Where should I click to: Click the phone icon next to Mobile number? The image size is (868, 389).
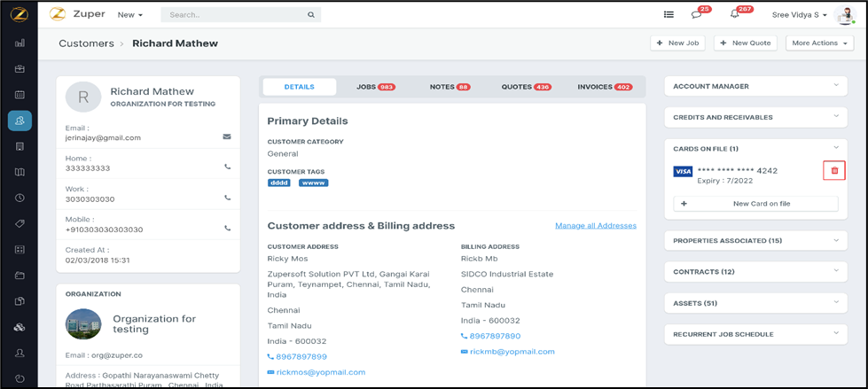point(228,229)
